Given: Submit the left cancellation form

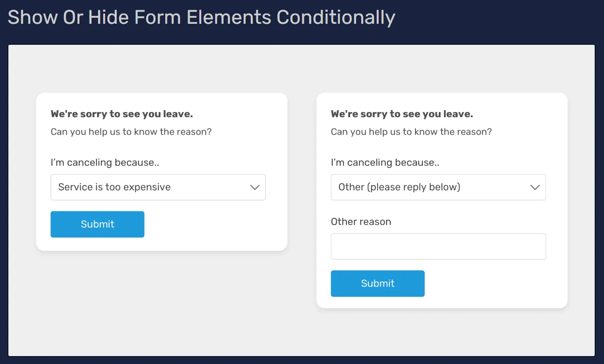Looking at the screenshot, I should click(97, 224).
